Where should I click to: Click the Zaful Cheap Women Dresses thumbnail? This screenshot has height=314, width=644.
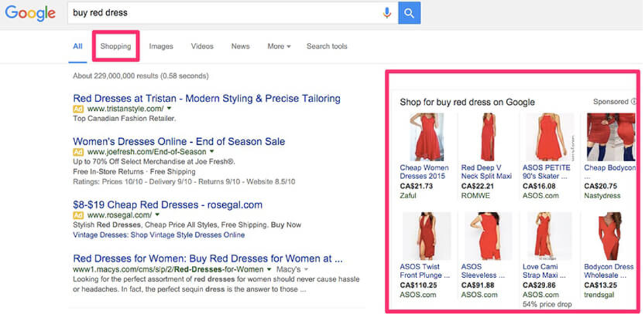pyautogui.click(x=426, y=138)
